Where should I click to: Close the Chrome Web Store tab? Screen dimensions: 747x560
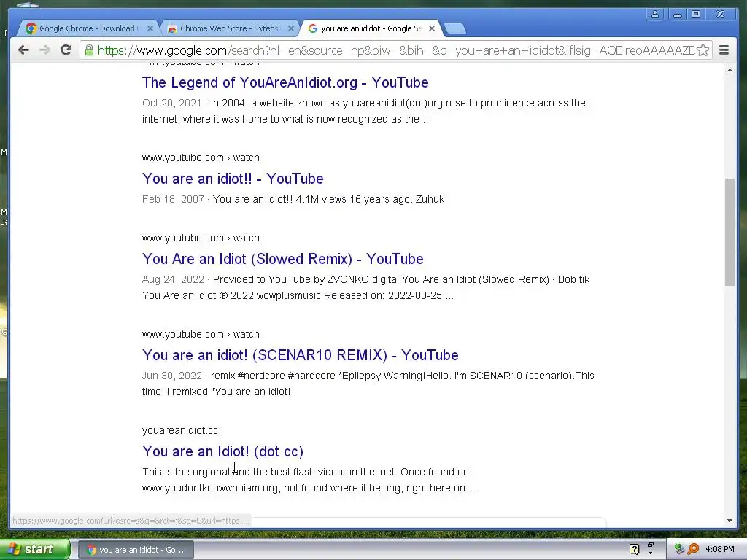click(291, 28)
